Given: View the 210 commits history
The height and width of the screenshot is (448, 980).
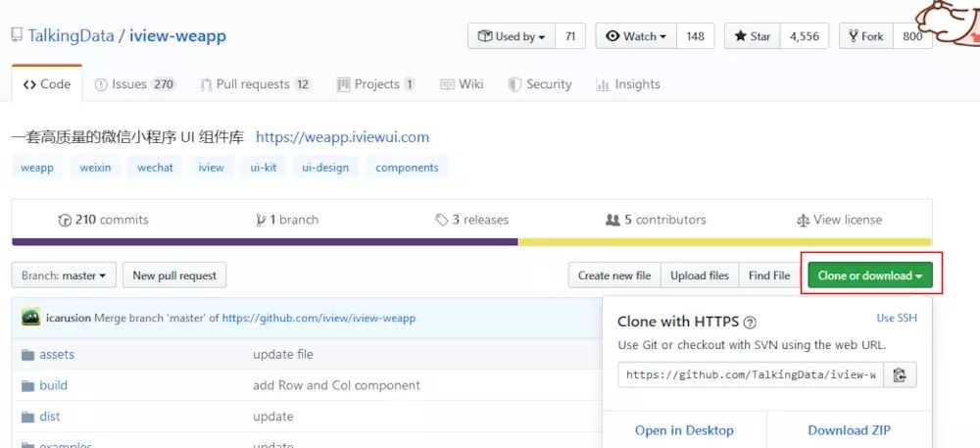Looking at the screenshot, I should tap(103, 220).
